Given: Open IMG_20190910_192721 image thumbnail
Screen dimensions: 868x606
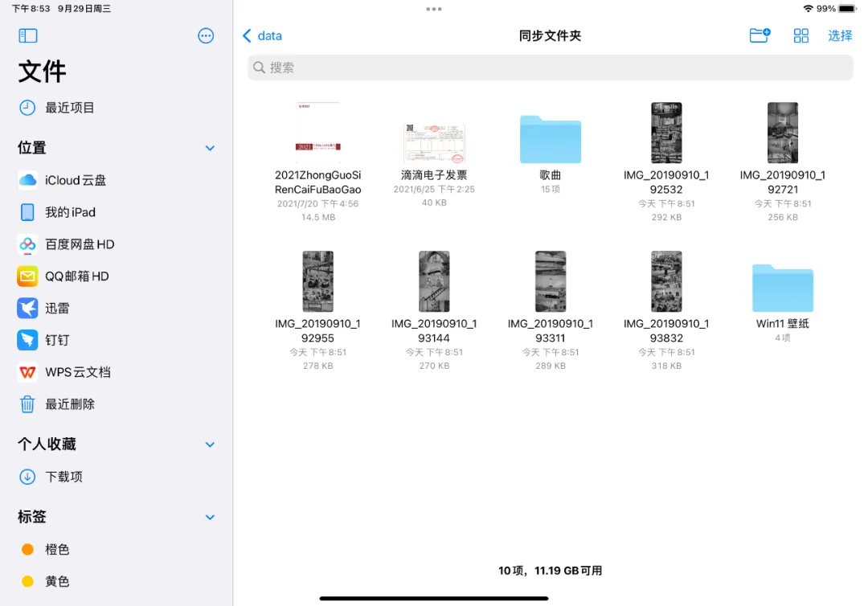Looking at the screenshot, I should pos(783,133).
